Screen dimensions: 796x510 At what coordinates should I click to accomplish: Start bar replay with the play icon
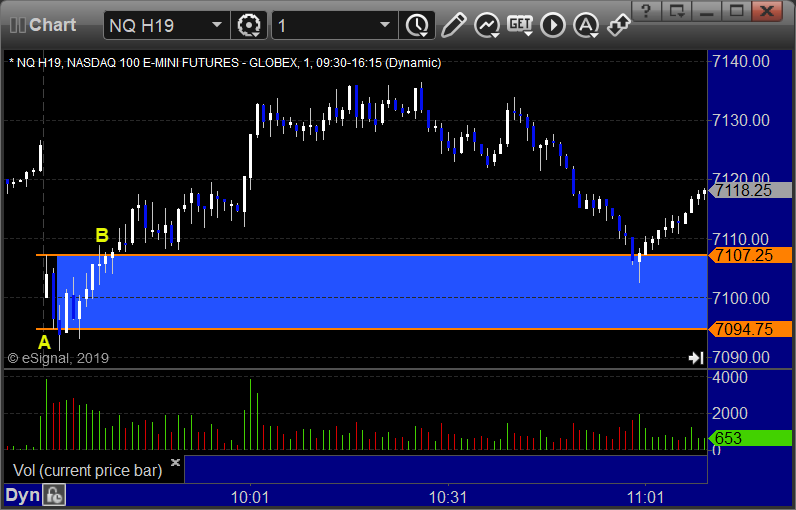[553, 25]
